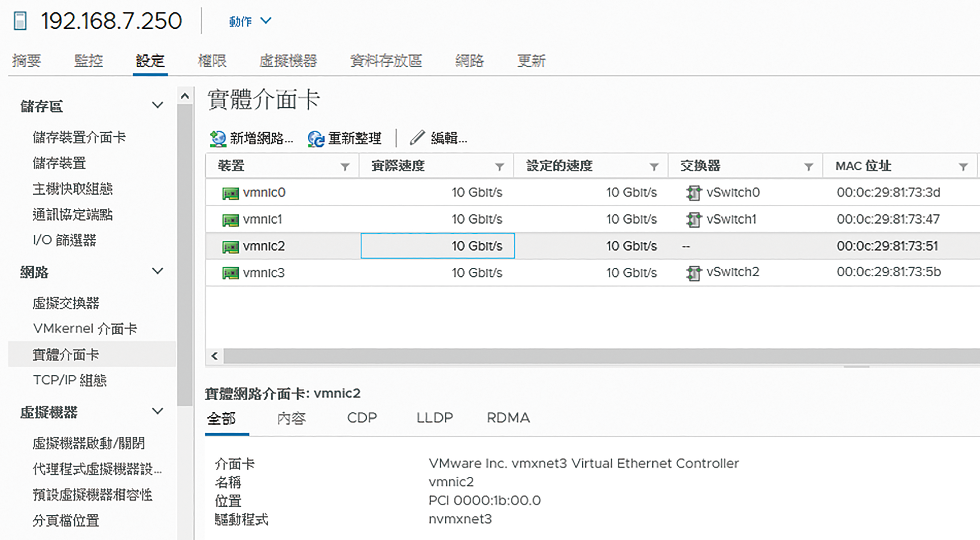The image size is (980, 540).
Task: Open VMkernel 介面卡 in the sidebar
Action: (85, 329)
